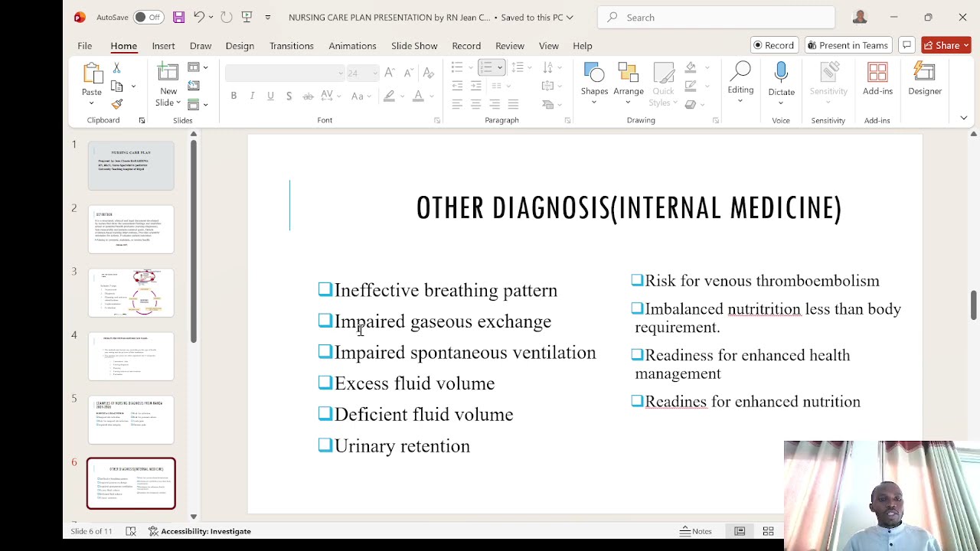The image size is (980, 551).
Task: Click the Shapes gallery icon
Action: [x=594, y=73]
